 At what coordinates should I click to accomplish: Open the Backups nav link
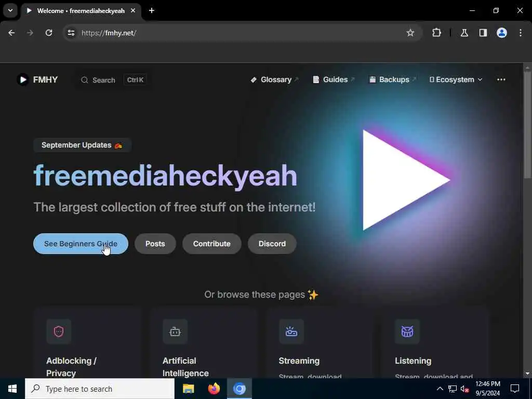393,79
